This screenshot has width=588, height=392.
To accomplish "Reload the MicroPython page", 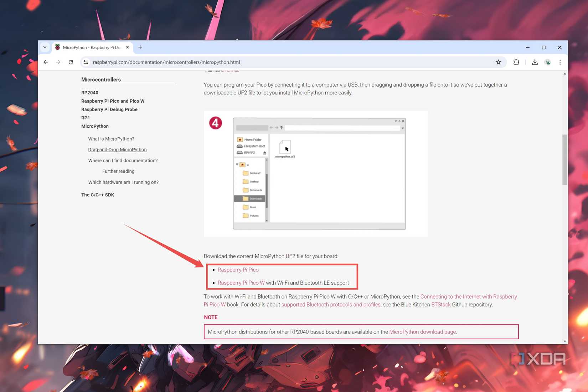I will click(71, 62).
